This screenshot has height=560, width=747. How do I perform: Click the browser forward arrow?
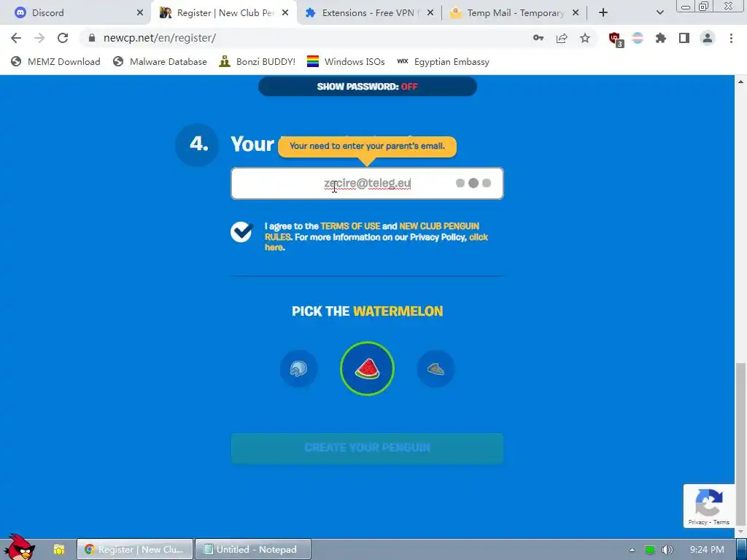[x=39, y=38]
